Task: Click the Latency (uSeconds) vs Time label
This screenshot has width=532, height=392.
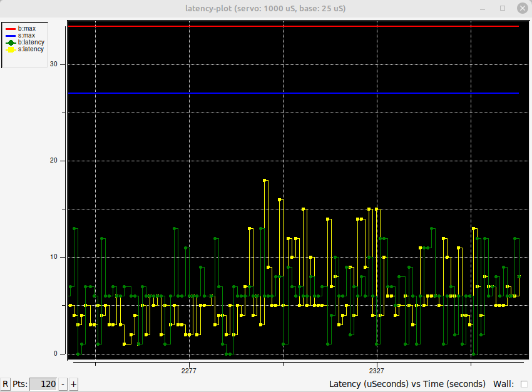Action: tap(407, 384)
